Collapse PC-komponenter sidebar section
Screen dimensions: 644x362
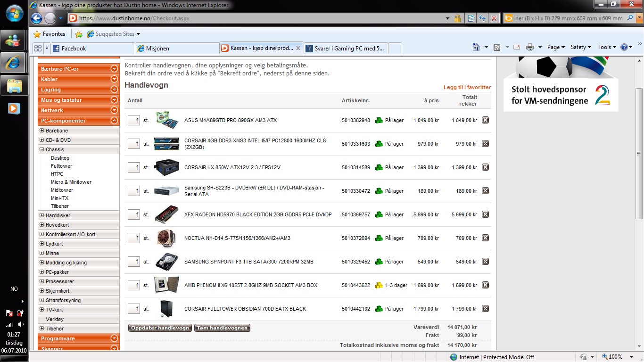click(x=114, y=121)
